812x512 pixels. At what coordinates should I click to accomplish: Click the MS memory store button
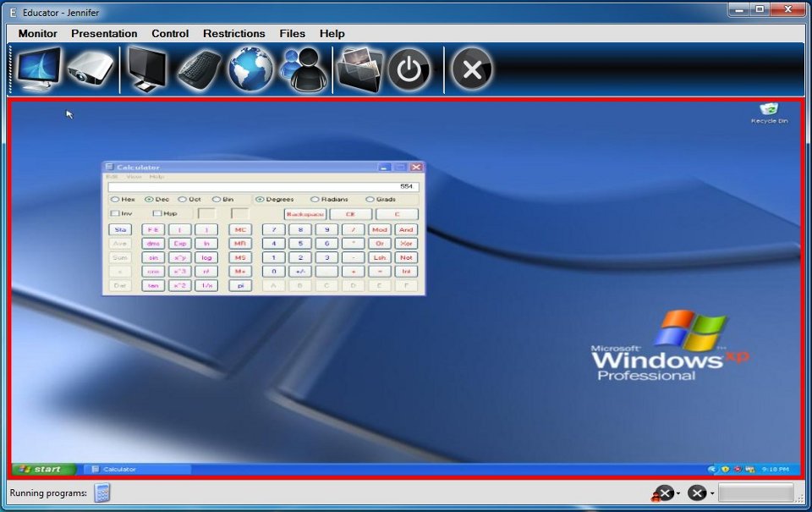[240, 257]
